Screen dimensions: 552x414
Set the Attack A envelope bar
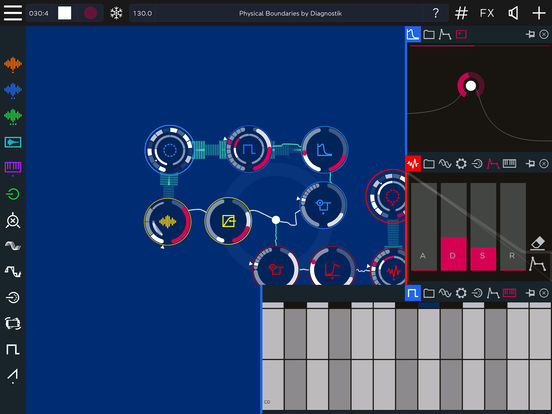tap(424, 226)
